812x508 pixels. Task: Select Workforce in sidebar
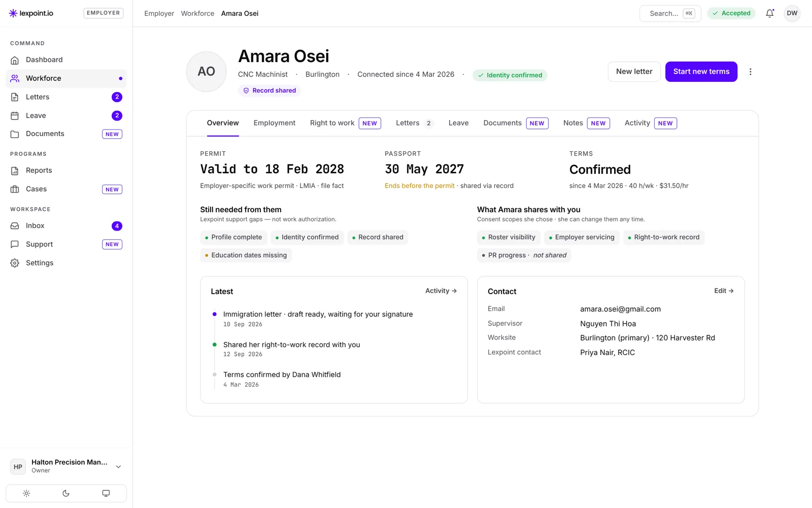point(66,79)
